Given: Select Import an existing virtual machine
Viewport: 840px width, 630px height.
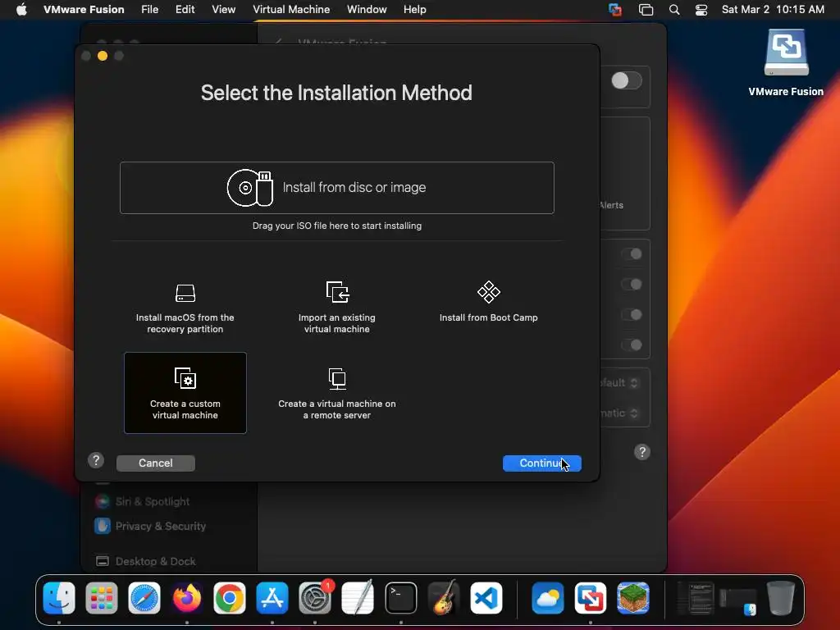Looking at the screenshot, I should coord(337,308).
